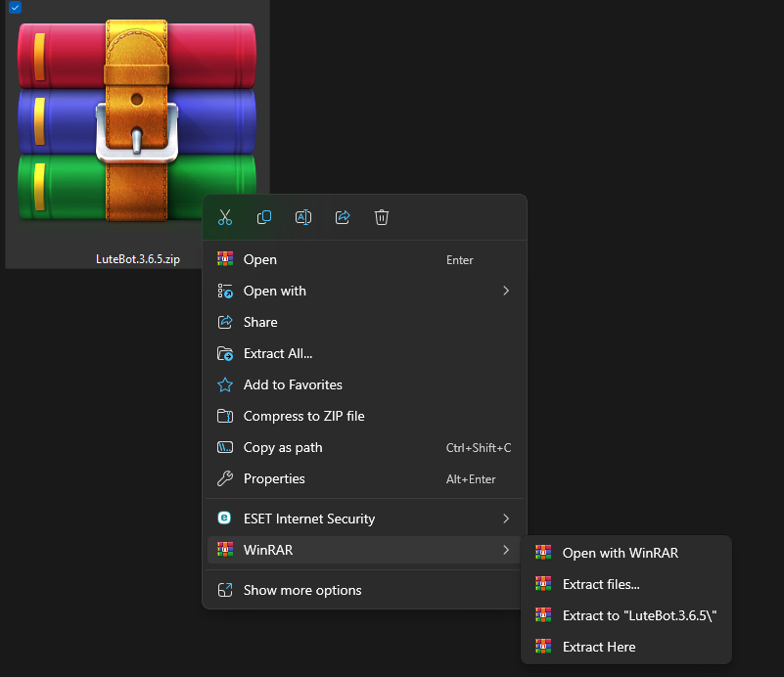This screenshot has width=784, height=677.
Task: Choose Show more options
Action: [365, 590]
